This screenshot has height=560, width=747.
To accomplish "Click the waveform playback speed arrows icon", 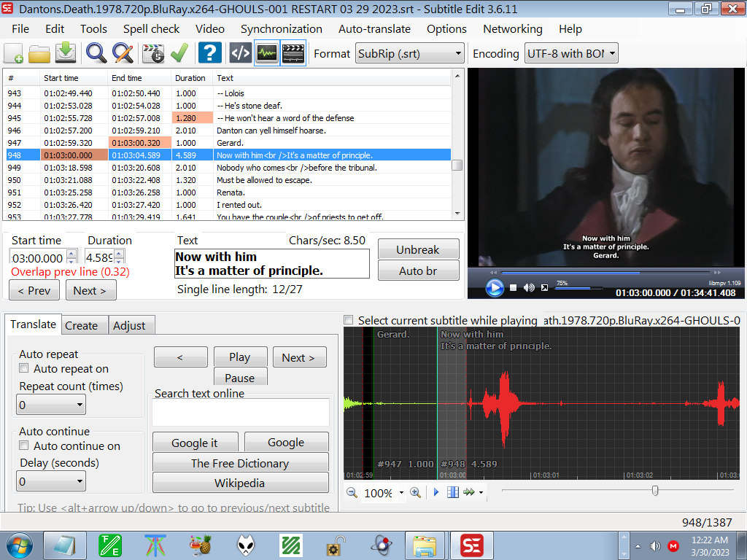I will tap(469, 492).
